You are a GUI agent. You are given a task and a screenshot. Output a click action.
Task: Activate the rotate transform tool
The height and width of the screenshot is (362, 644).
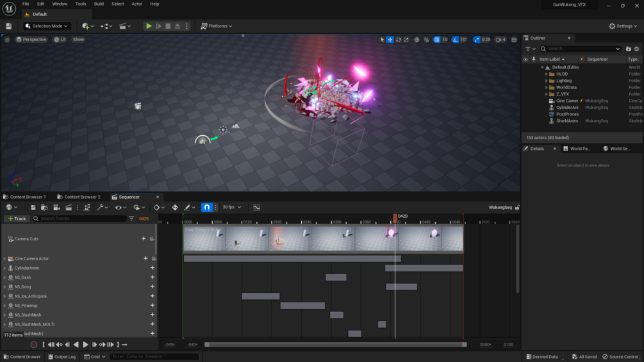click(399, 40)
